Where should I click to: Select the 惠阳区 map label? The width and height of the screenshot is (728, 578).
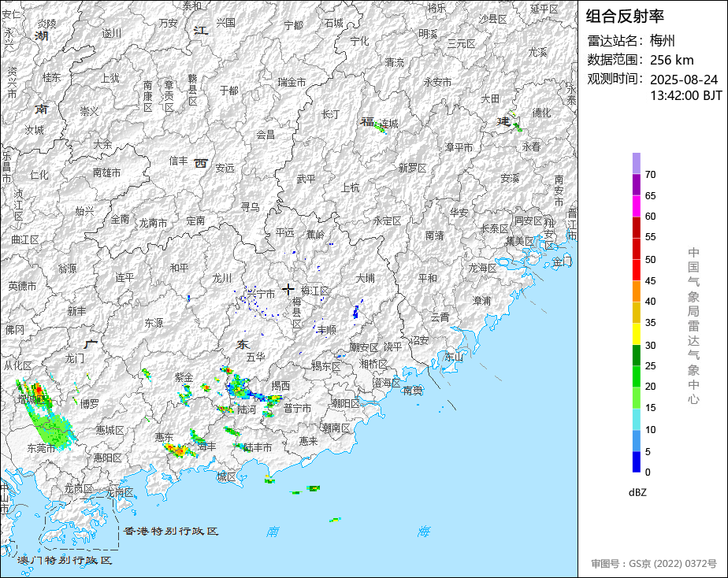(x=107, y=458)
